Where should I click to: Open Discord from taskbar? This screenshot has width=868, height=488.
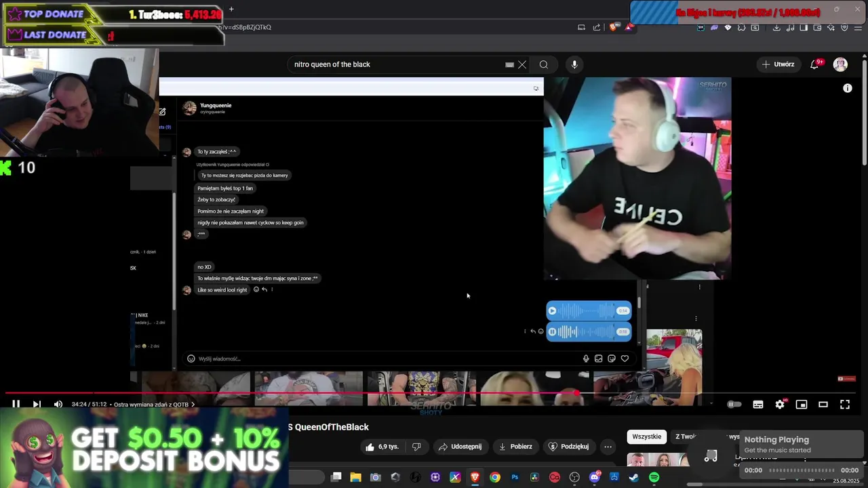tap(595, 478)
